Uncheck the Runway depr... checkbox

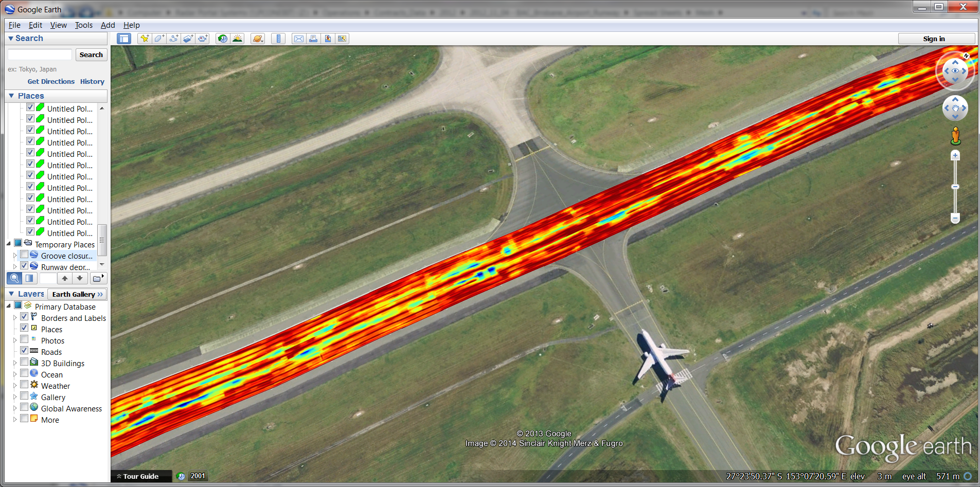click(x=24, y=266)
